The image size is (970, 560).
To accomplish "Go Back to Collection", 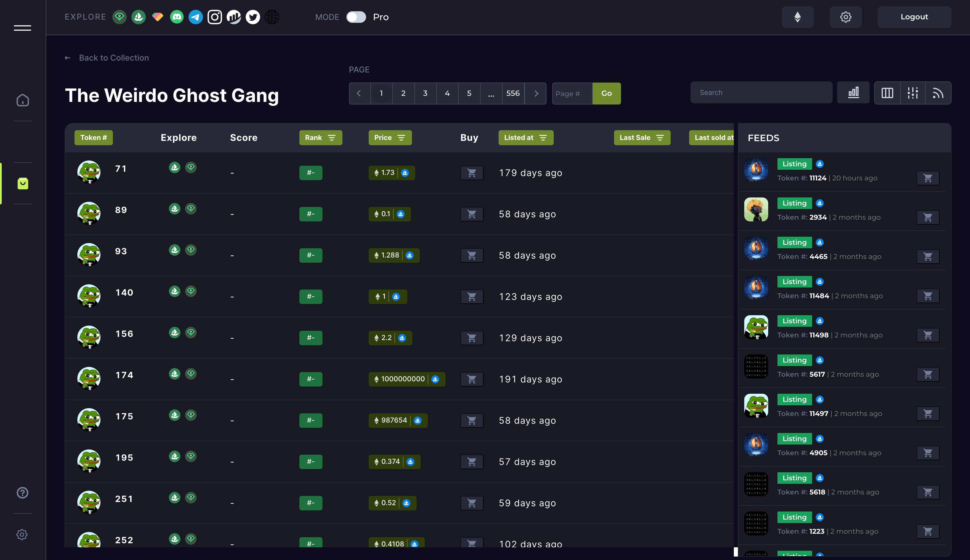I will coord(107,58).
